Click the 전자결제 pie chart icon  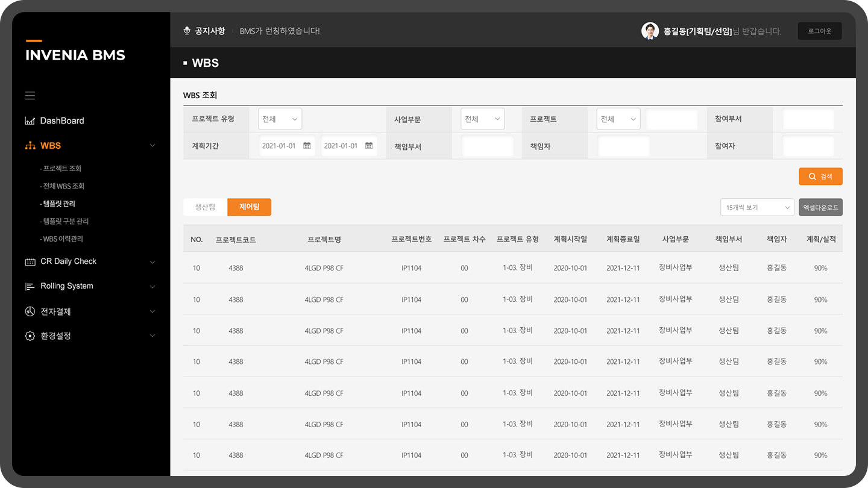[x=30, y=311]
